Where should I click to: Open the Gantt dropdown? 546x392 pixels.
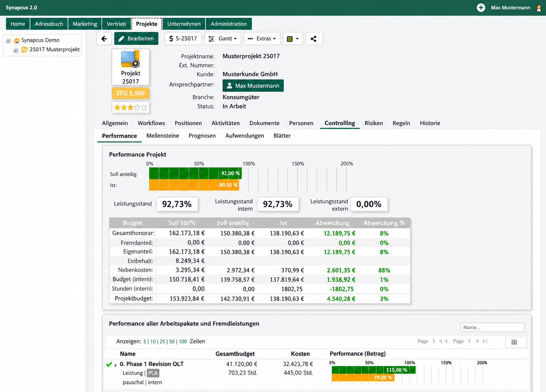(223, 38)
